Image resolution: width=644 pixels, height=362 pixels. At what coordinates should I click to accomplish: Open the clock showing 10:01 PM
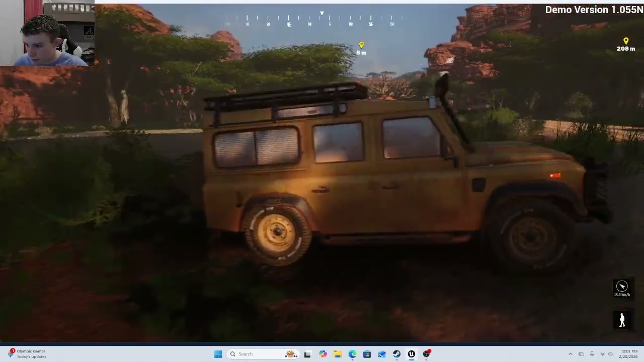pyautogui.click(x=629, y=354)
